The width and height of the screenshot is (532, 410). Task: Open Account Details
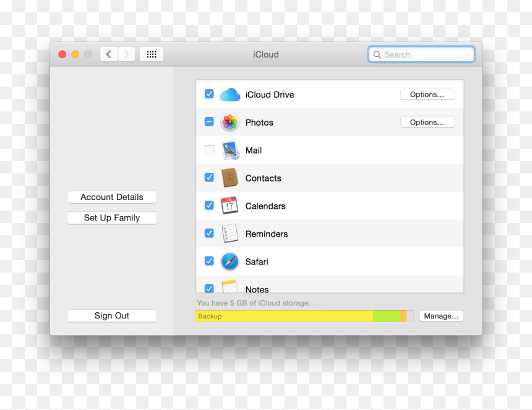(112, 197)
